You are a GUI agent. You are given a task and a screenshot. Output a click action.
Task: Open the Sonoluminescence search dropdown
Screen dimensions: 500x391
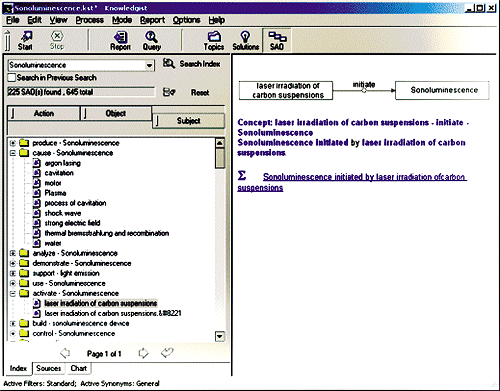(x=150, y=65)
